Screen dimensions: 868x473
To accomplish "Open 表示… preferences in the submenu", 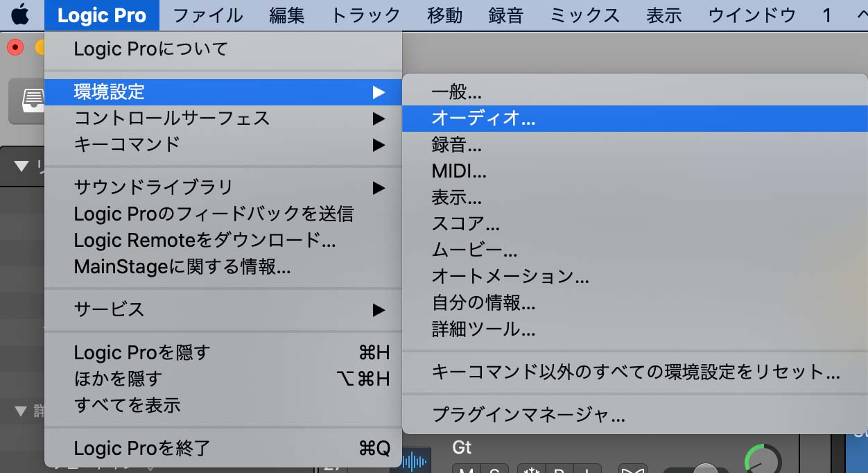I will pyautogui.click(x=634, y=197).
